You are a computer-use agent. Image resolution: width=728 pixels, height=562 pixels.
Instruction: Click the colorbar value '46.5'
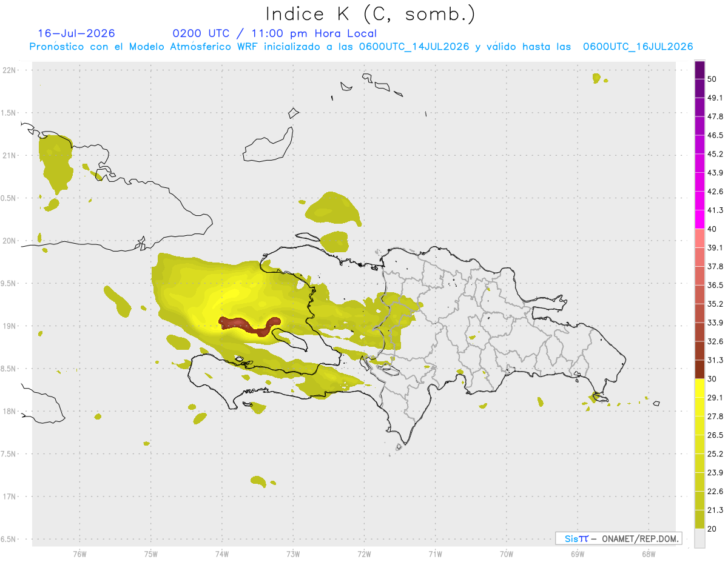(715, 135)
